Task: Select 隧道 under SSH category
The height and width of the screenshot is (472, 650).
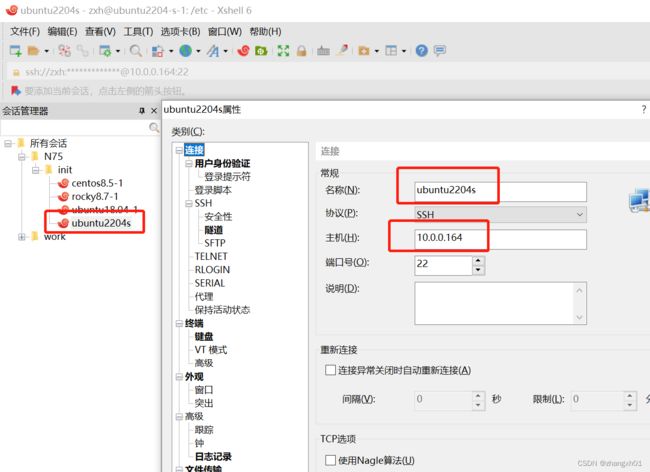Action: tap(213, 230)
